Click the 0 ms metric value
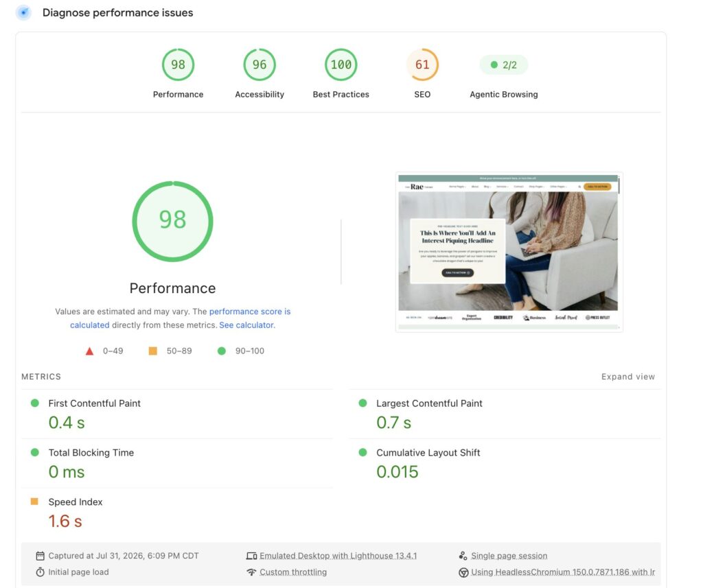The width and height of the screenshot is (703, 588). (x=67, y=471)
